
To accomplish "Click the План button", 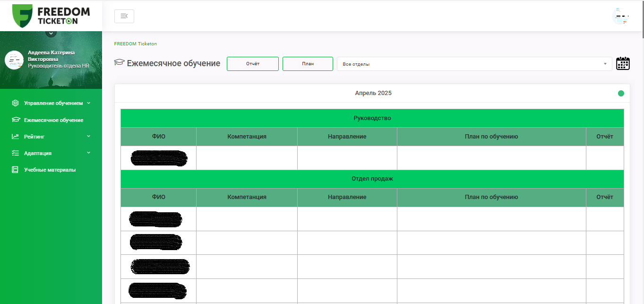I will [308, 64].
